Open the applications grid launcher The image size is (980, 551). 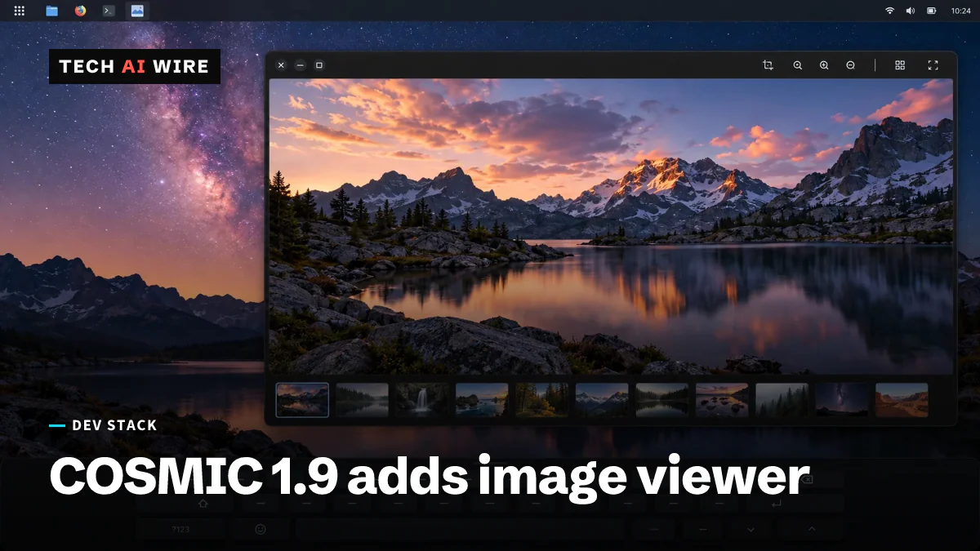[20, 11]
